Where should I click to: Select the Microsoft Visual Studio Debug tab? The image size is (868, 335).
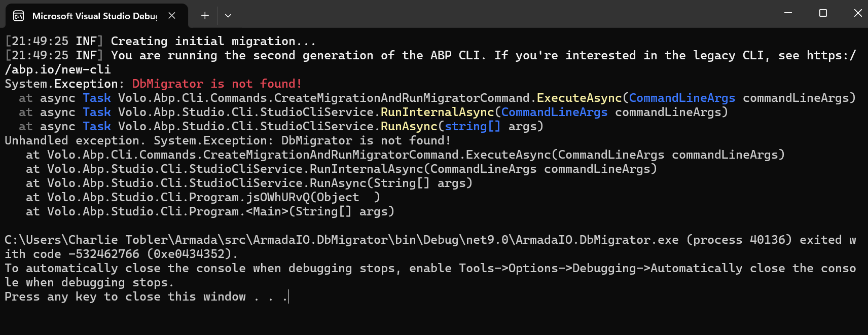(96, 16)
